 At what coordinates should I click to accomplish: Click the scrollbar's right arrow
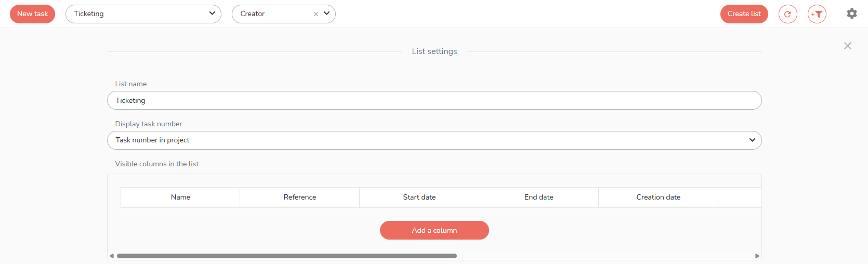[757, 256]
